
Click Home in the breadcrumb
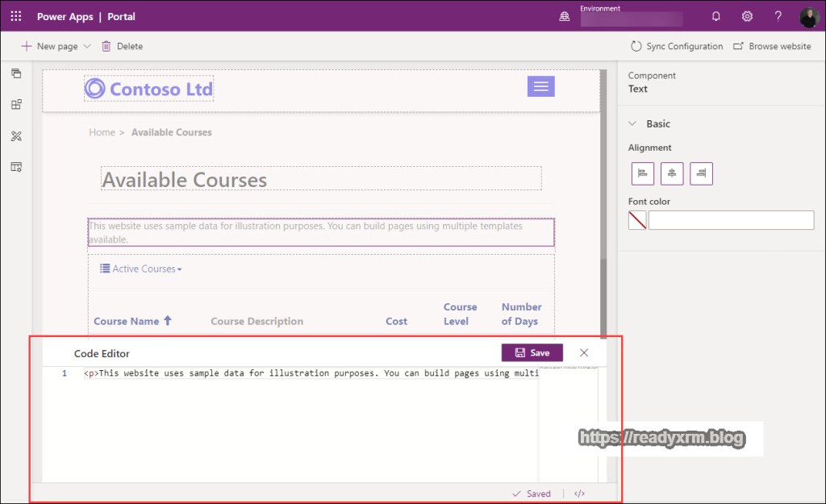[102, 132]
